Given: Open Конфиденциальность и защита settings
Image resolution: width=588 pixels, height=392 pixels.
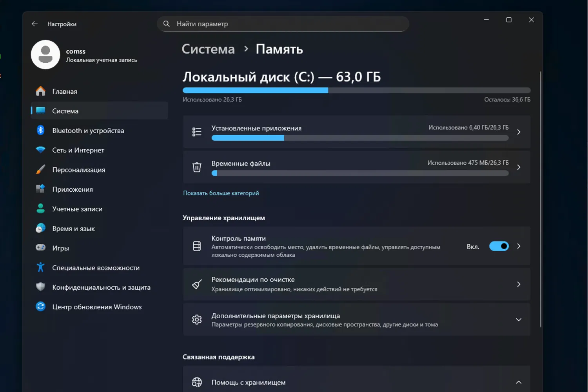Looking at the screenshot, I should click(x=100, y=287).
